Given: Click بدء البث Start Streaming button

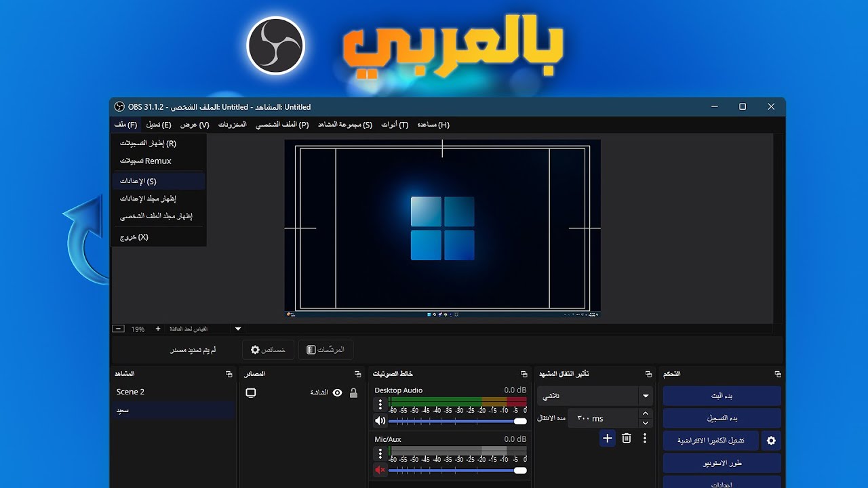Looking at the screenshot, I should [722, 396].
